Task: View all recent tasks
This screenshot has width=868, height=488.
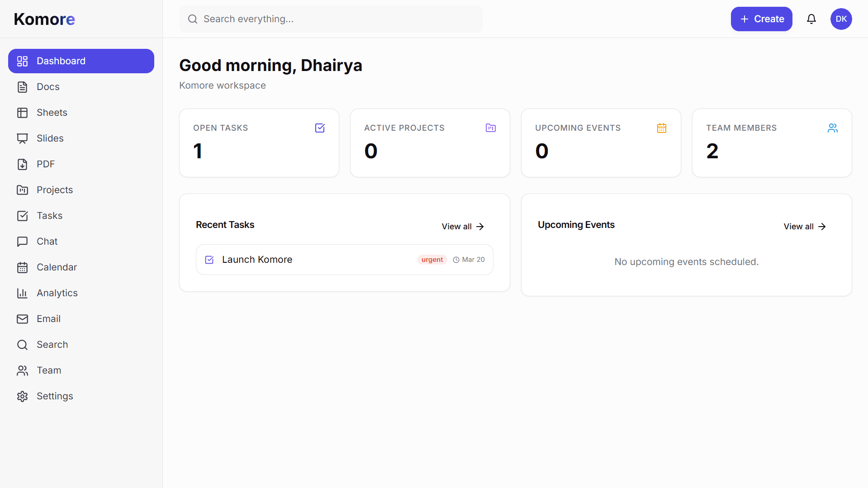Action: (x=462, y=226)
